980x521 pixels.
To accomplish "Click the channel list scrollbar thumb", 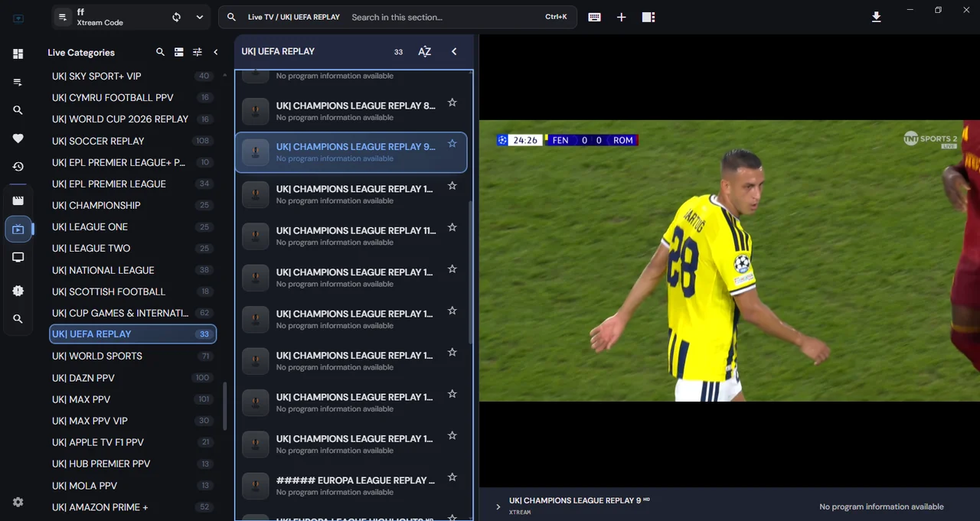I will [x=470, y=272].
